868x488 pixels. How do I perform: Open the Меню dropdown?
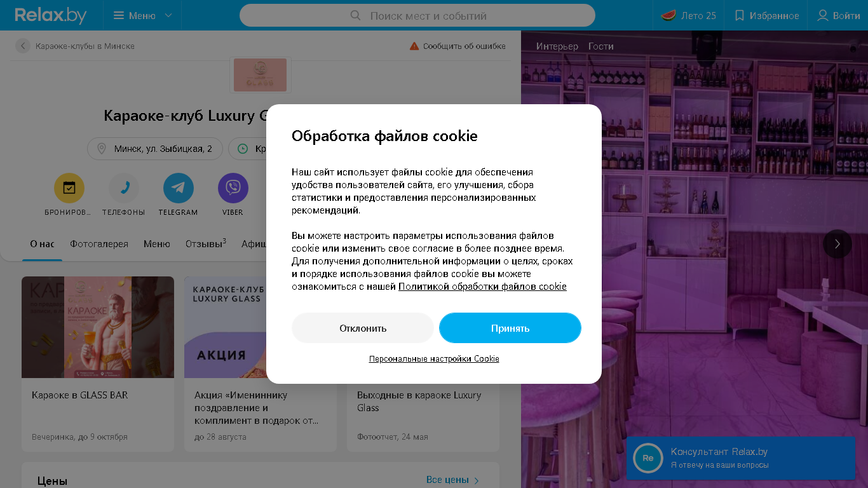pos(142,15)
